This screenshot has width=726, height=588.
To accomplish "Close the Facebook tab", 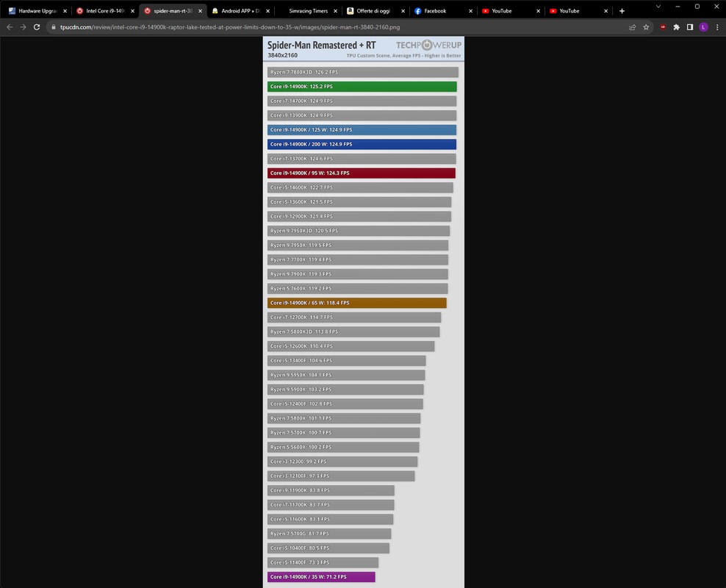I will tap(470, 11).
